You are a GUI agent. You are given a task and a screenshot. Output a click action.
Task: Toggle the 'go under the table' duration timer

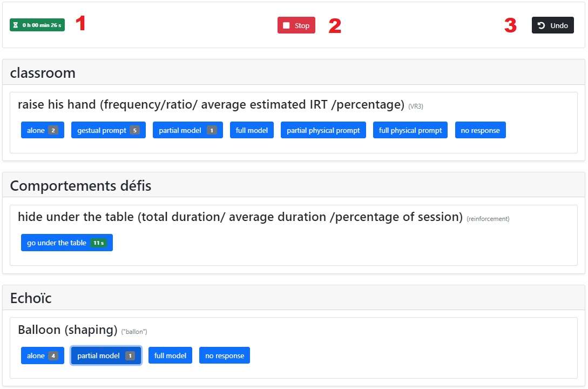point(67,243)
